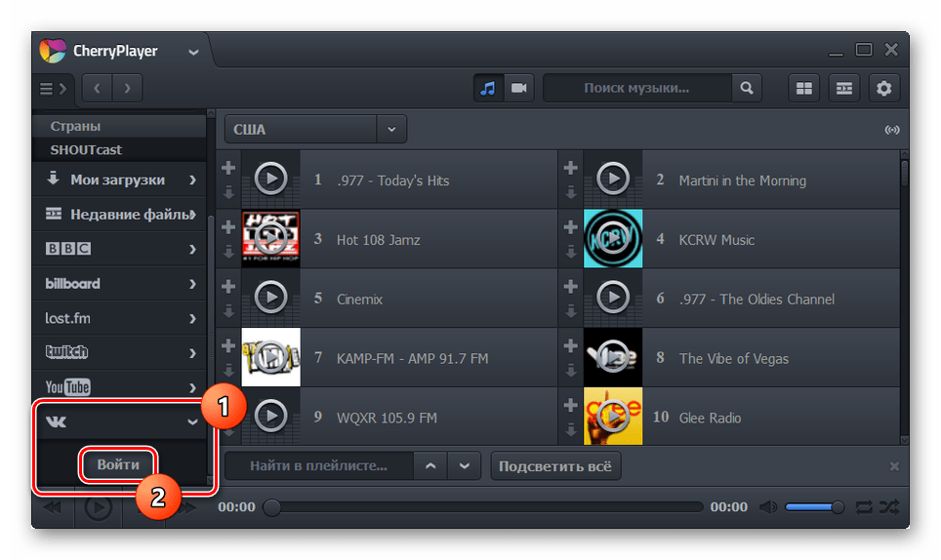Add KCRW Music with plus icon
The width and height of the screenshot is (941, 560).
click(571, 227)
